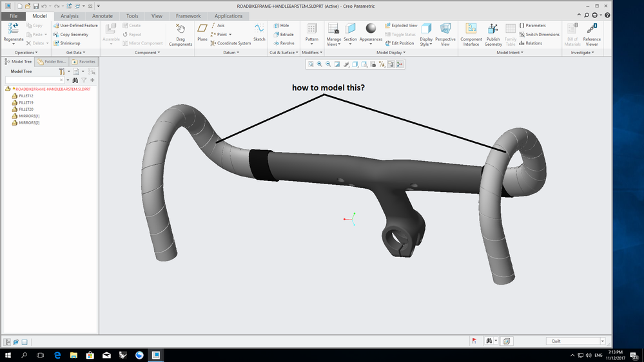Open the File menu
The height and width of the screenshot is (362, 644).
click(14, 16)
